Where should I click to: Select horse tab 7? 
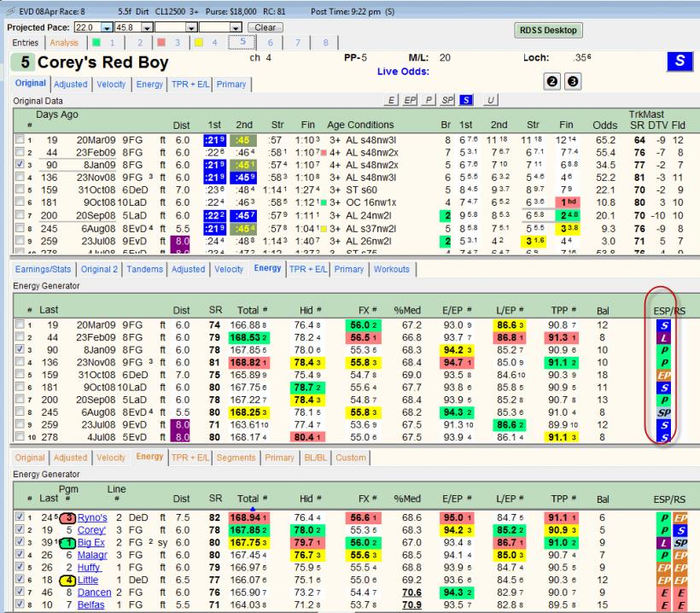tap(297, 43)
